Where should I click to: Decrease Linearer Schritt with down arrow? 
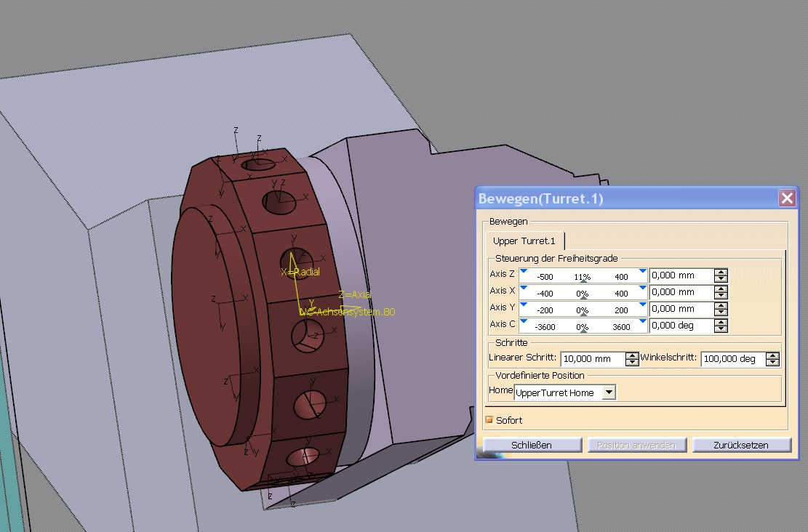click(x=632, y=363)
